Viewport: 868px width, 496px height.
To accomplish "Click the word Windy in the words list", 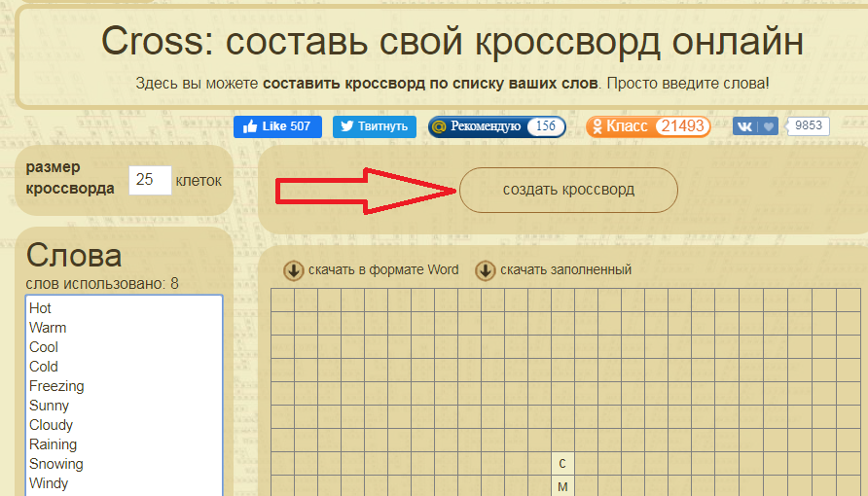I will pos(49,483).
